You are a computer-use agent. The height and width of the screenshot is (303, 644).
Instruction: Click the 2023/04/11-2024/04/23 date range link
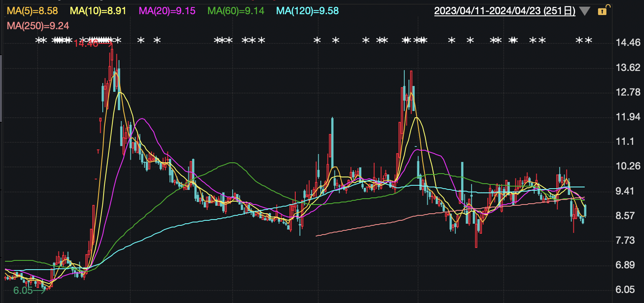[505, 11]
